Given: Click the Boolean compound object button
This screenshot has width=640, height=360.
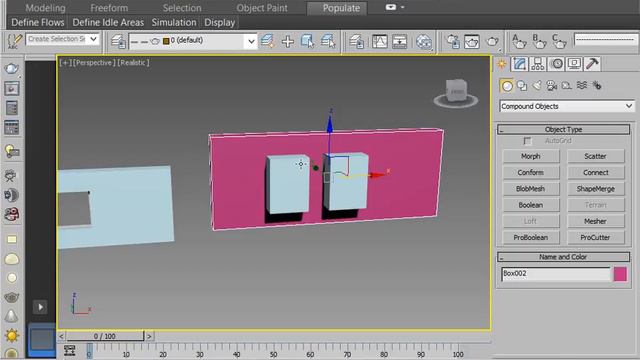Looking at the screenshot, I should (x=531, y=205).
